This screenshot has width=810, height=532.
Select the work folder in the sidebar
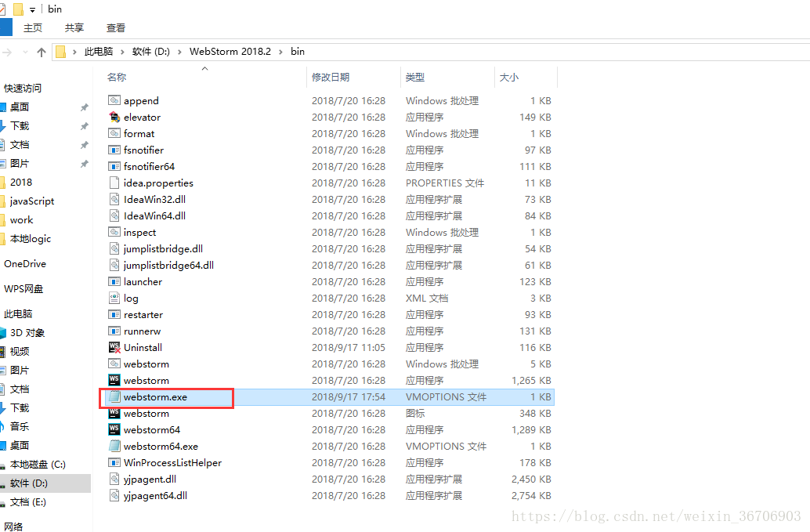[x=22, y=220]
